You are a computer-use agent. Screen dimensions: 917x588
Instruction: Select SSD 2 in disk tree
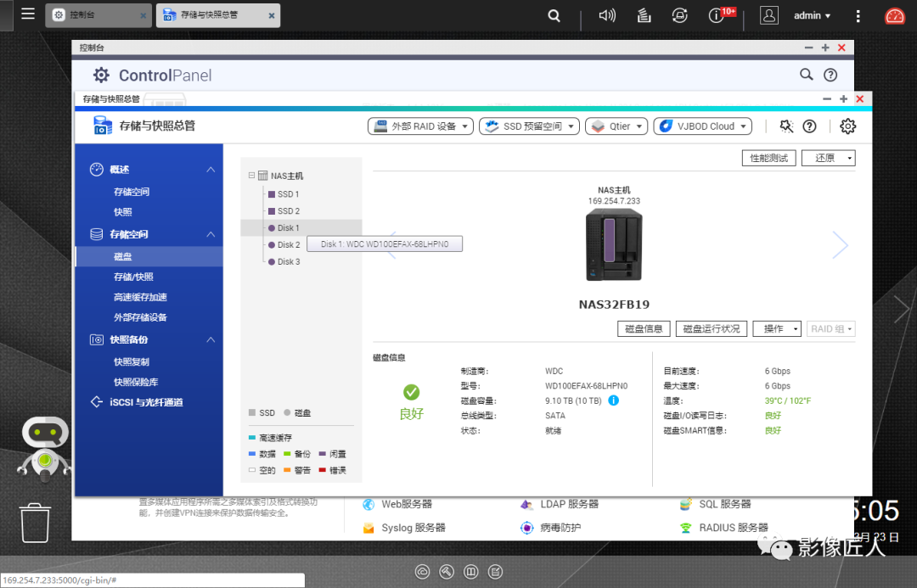coord(288,211)
